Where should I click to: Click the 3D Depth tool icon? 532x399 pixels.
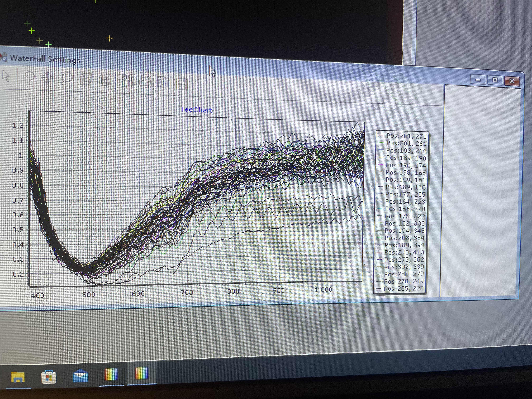(86, 79)
